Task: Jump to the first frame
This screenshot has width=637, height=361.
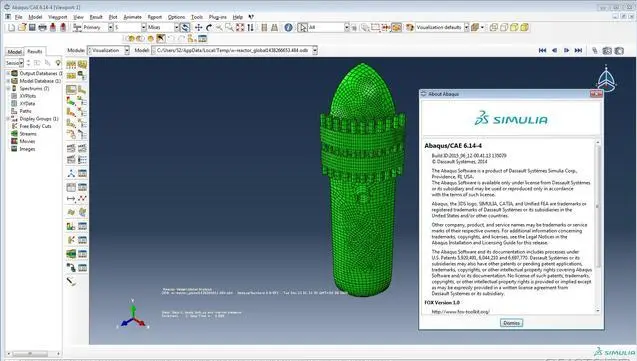Action: pyautogui.click(x=542, y=50)
